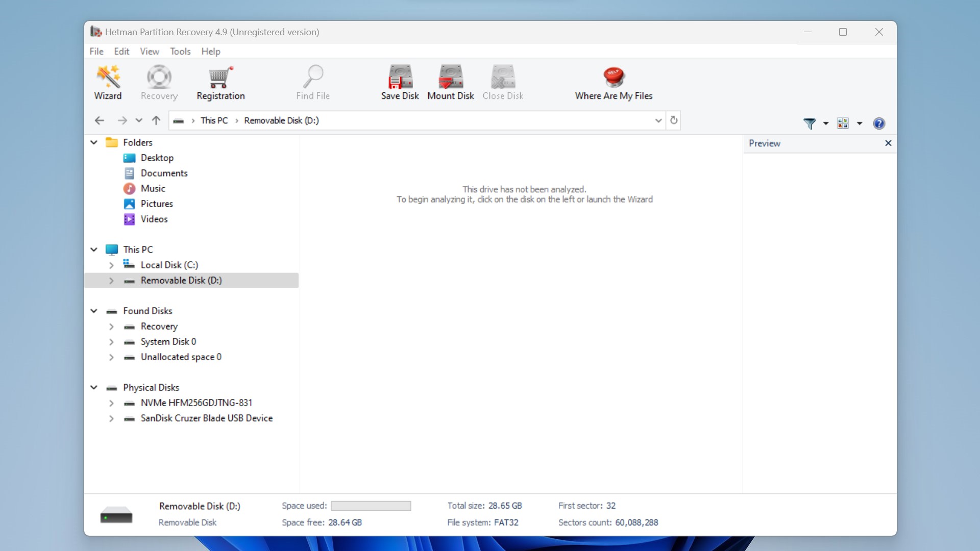Open the View menu
This screenshot has width=980, height=551.
[x=150, y=51]
